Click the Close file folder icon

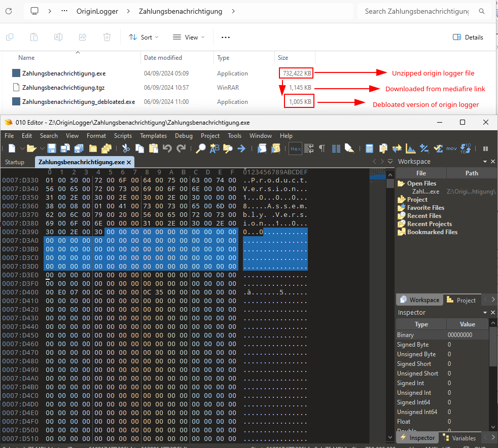93,148
